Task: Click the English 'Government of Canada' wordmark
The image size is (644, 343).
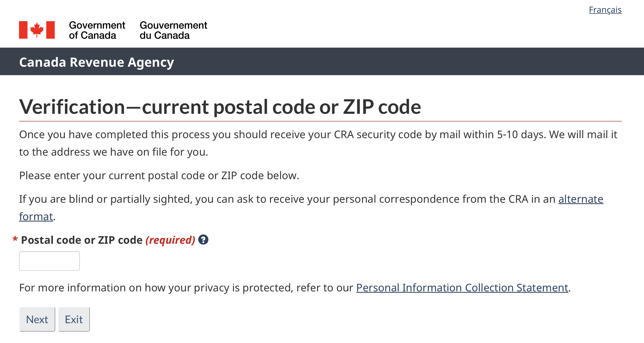Action: [x=97, y=30]
